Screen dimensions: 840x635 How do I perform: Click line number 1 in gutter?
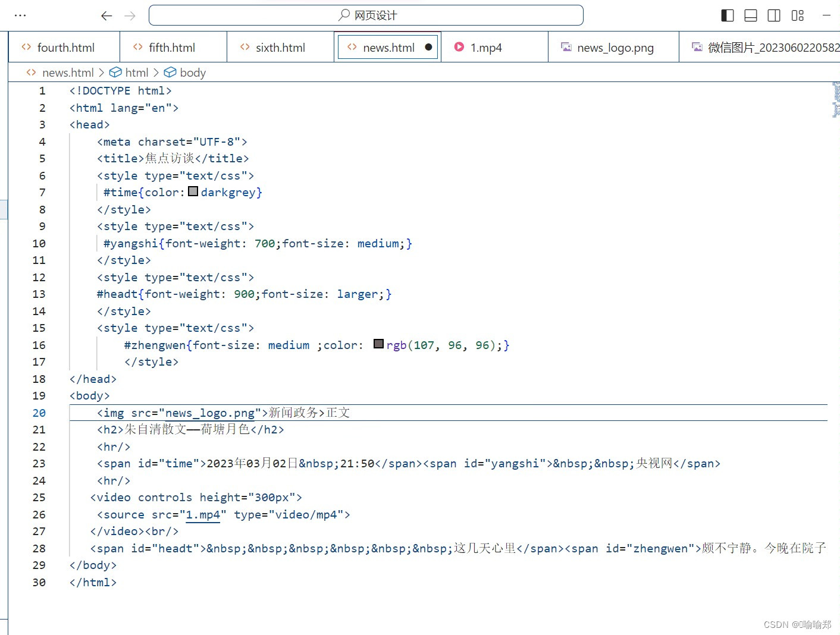[x=42, y=91]
